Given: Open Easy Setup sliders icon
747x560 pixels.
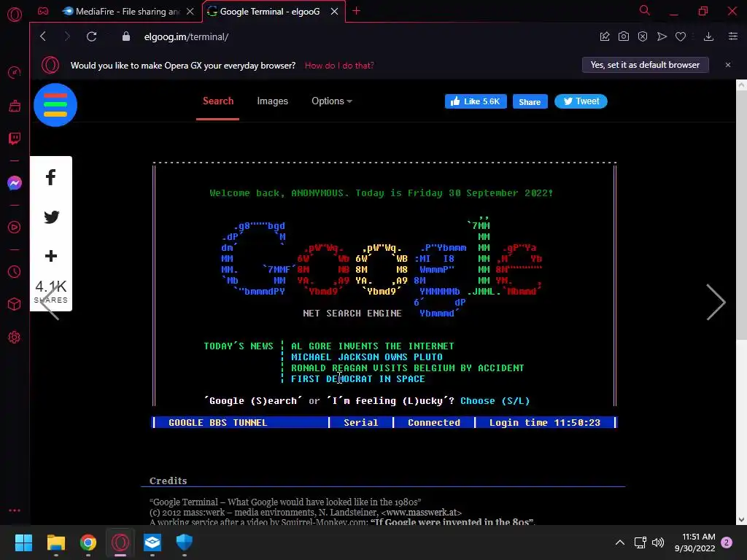Looking at the screenshot, I should pos(733,36).
